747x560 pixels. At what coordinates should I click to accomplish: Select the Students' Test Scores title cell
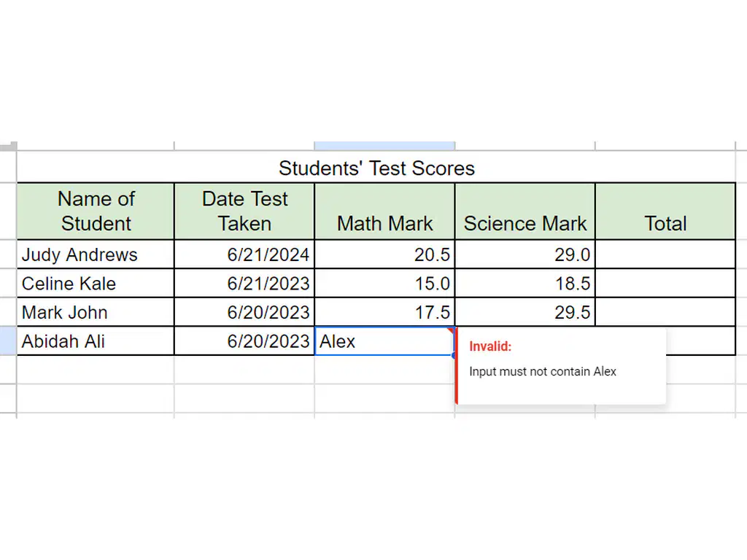(376, 167)
